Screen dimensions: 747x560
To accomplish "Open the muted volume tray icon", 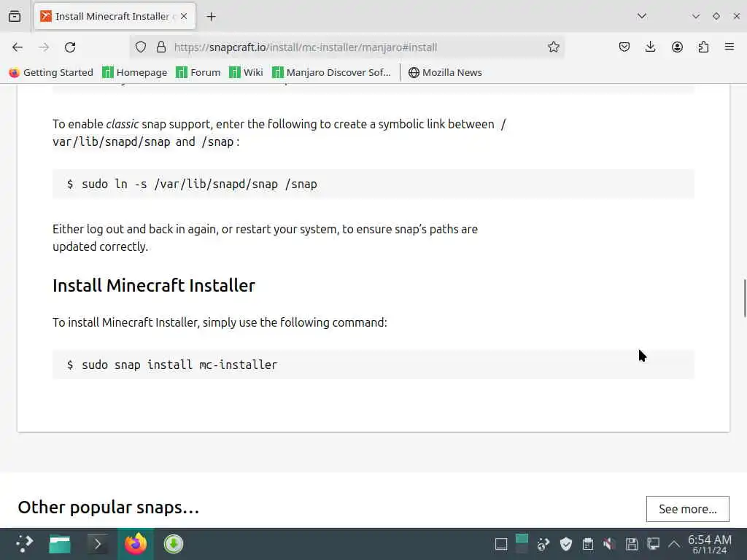I will pos(609,544).
